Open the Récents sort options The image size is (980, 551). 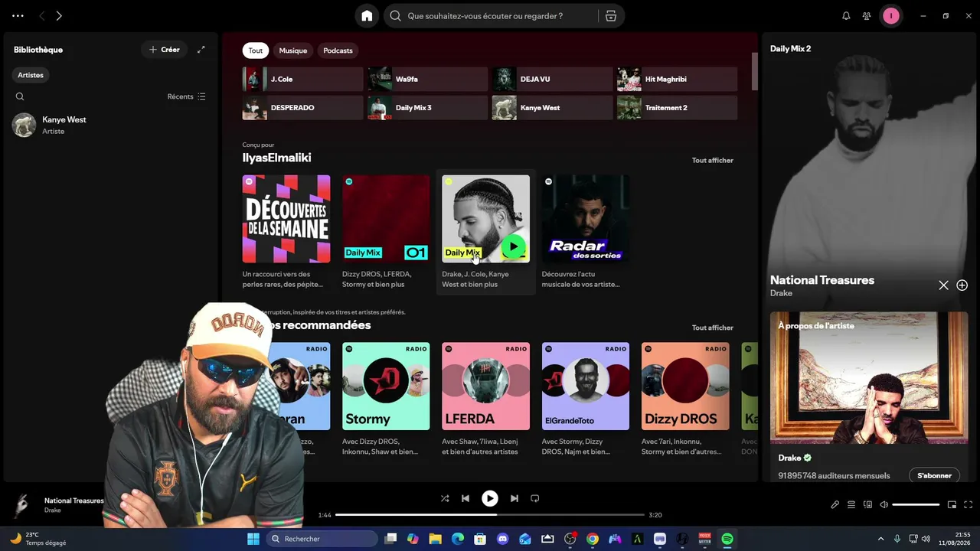click(x=187, y=96)
